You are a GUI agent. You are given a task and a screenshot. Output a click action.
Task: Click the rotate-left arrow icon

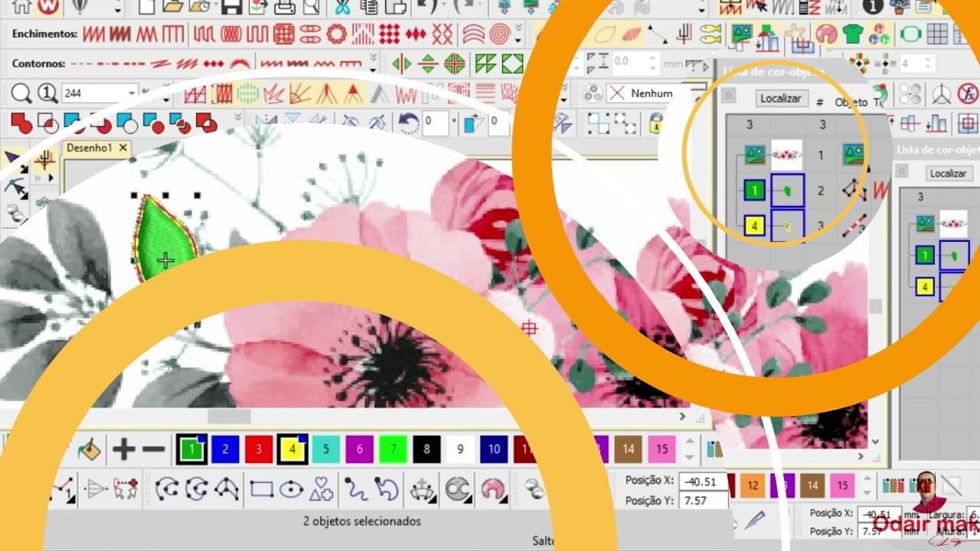pyautogui.click(x=408, y=122)
